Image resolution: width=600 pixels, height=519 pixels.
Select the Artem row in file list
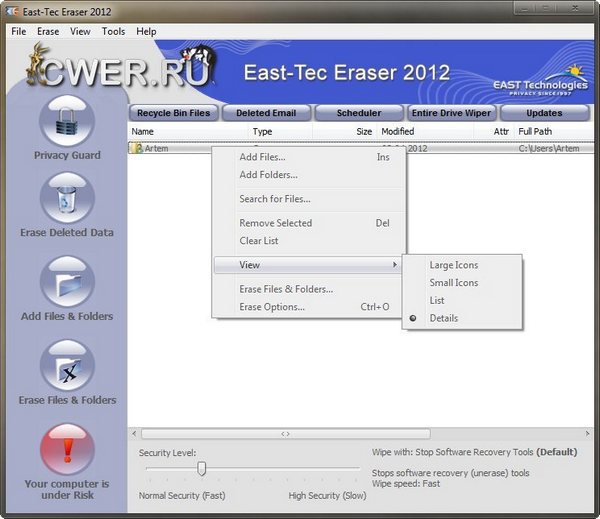361,148
